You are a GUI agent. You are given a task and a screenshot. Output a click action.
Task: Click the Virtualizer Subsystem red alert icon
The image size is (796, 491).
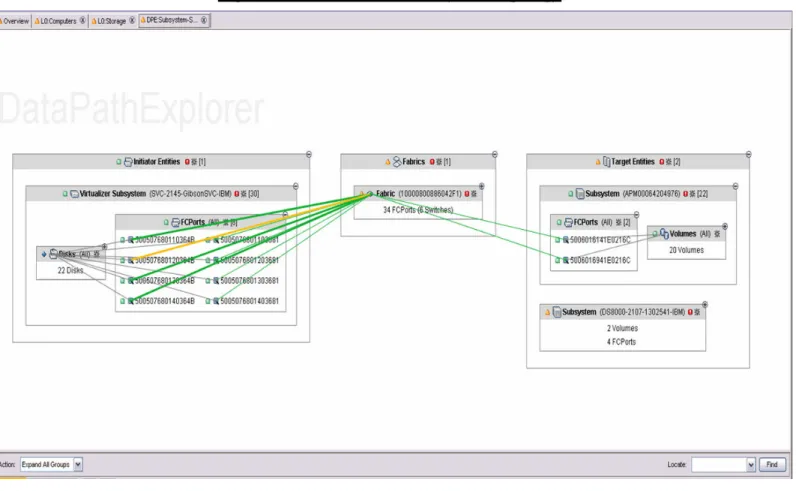(237, 194)
